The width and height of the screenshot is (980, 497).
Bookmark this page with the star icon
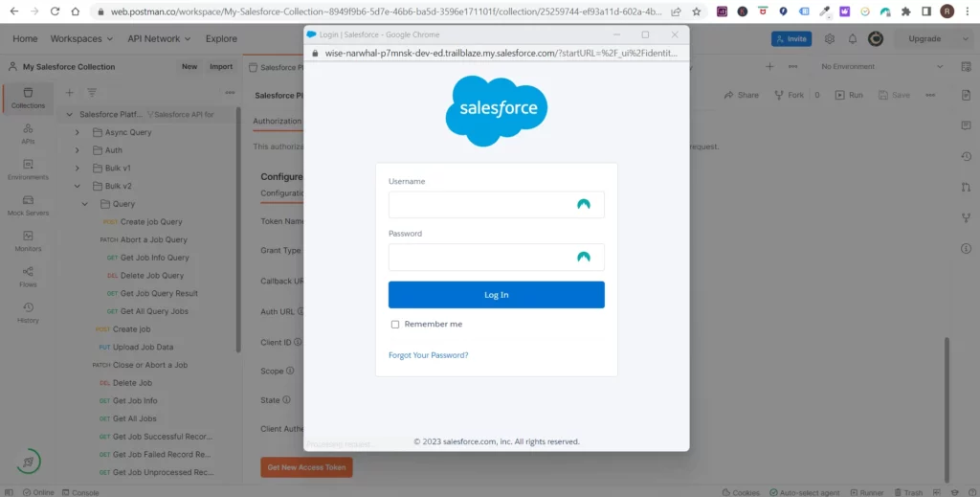[x=697, y=11]
